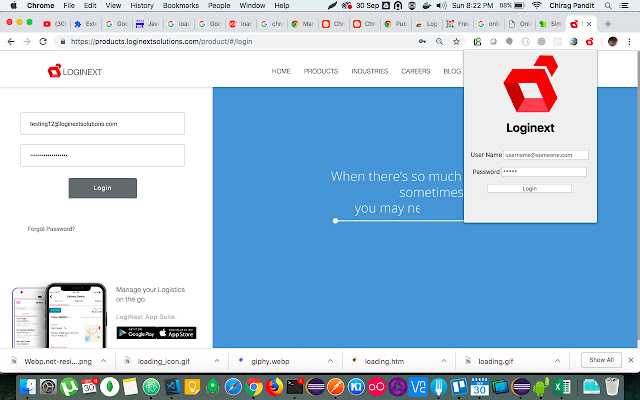Click Login in the extension popup
Screen dimensions: 640x400
point(529,189)
